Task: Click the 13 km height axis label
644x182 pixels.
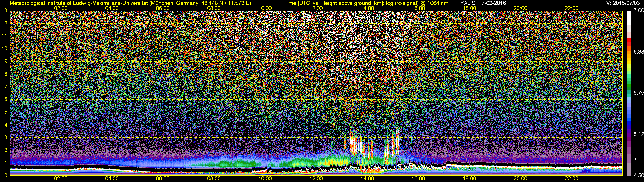Action: coord(5,10)
